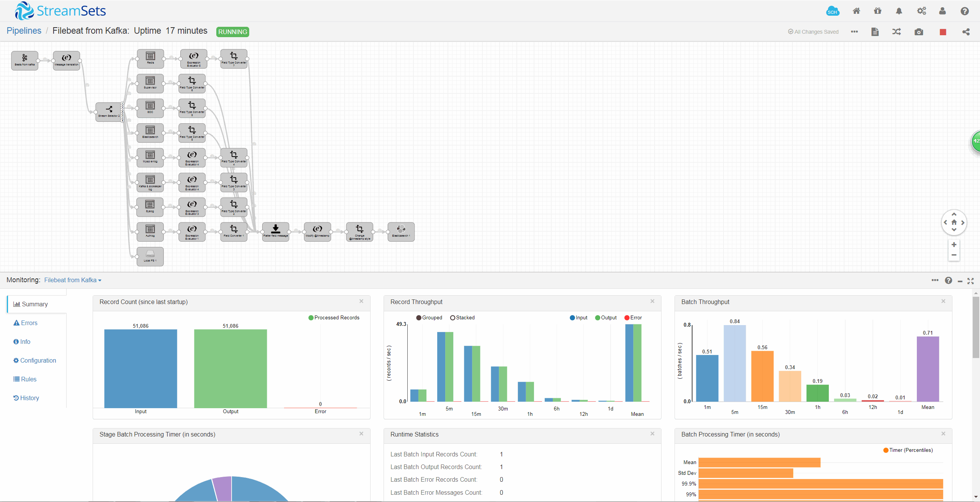Select the Local FS 1 stage
Image resolution: width=980 pixels, height=502 pixels.
(x=150, y=256)
